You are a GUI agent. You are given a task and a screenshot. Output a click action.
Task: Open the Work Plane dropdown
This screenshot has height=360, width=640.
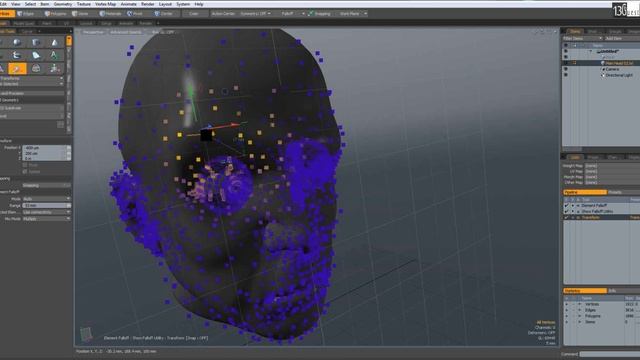(x=352, y=13)
